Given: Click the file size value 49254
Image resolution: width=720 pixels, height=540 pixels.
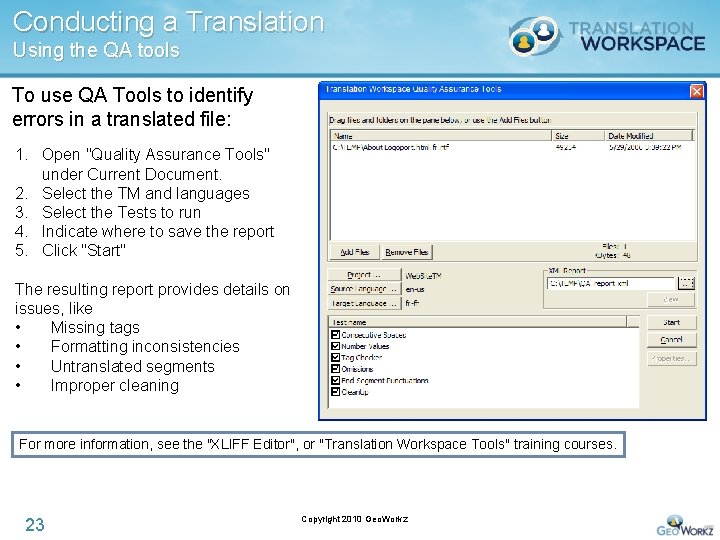Looking at the screenshot, I should coord(566,147).
